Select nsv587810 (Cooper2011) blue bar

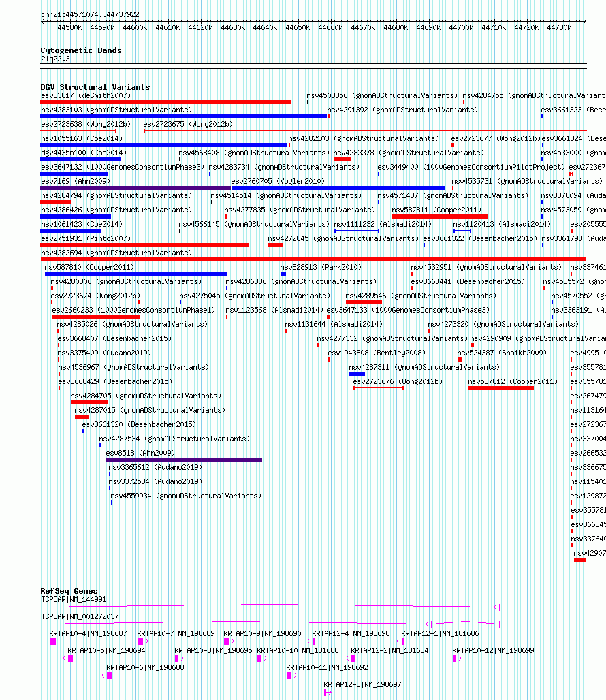pyautogui.click(x=135, y=274)
